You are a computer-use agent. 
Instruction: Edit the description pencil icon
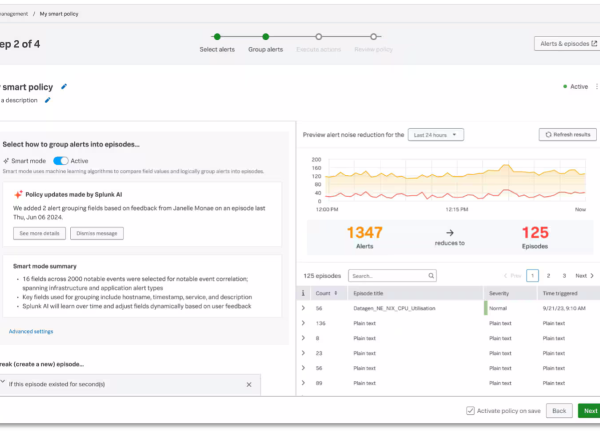(47, 100)
